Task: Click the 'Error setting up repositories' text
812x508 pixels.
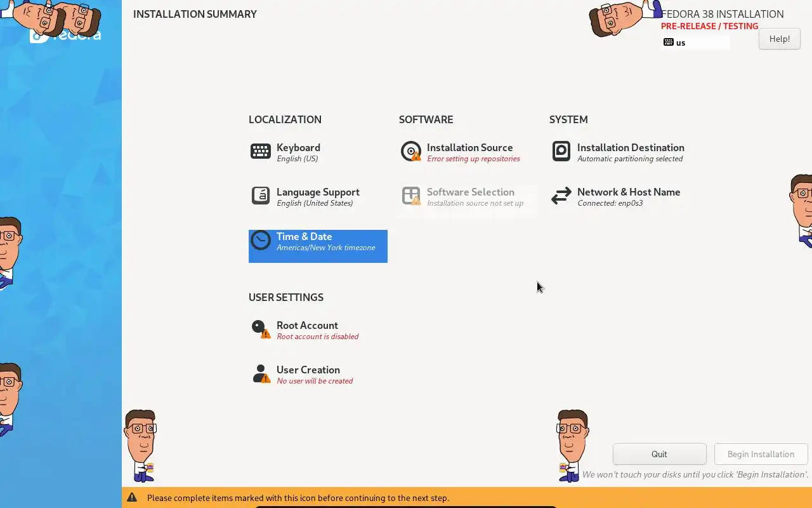Action: point(473,159)
